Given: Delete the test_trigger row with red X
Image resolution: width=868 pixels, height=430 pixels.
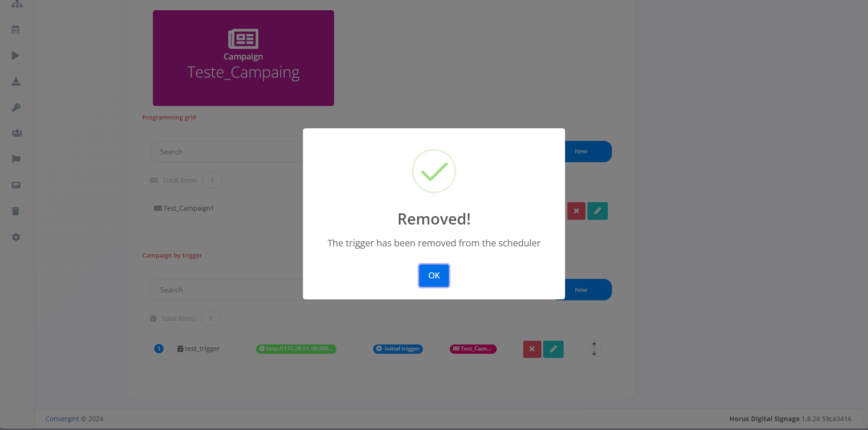Looking at the screenshot, I should [x=532, y=349].
